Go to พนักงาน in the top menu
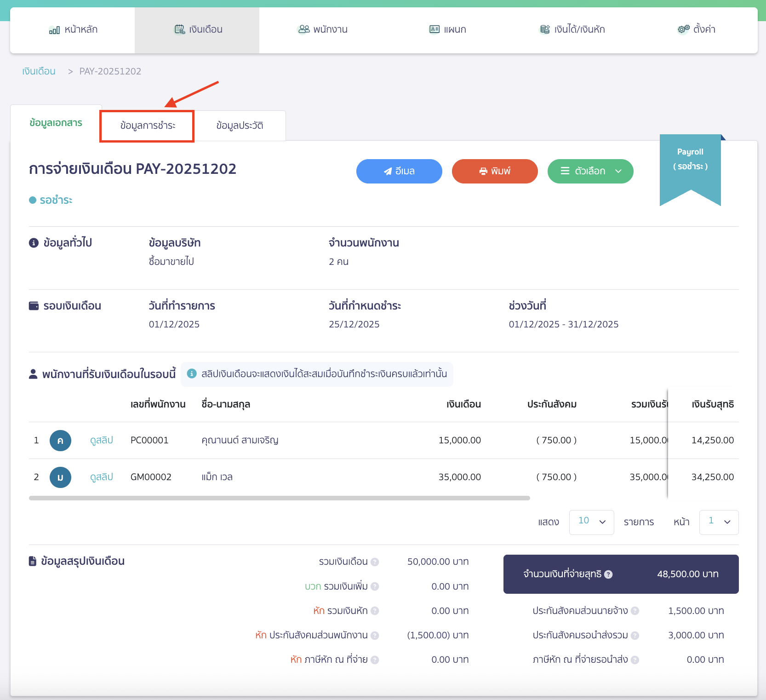 [323, 29]
